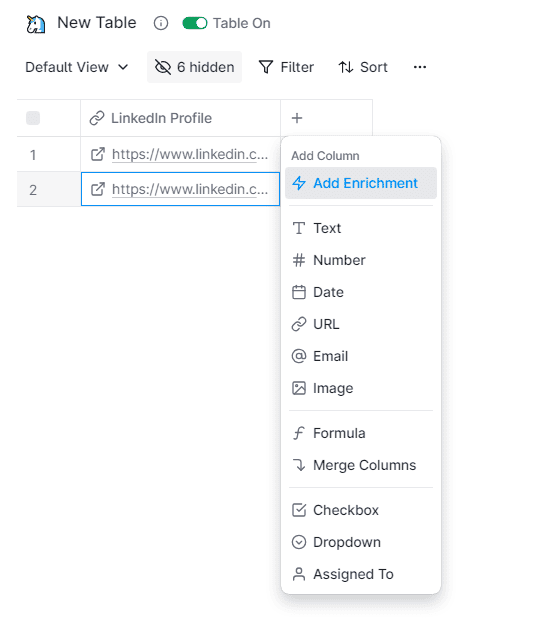Open the Sort options
Viewport: 544px width, 630px height.
tap(363, 67)
